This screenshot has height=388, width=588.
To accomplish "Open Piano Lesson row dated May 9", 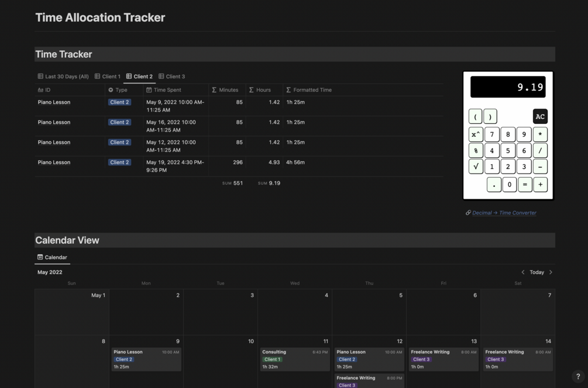I will [54, 102].
